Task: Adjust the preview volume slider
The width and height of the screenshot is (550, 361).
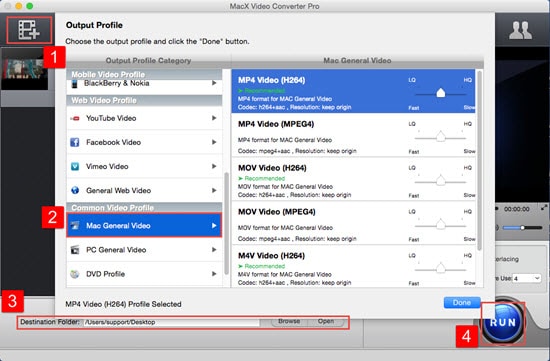Action: [522, 228]
